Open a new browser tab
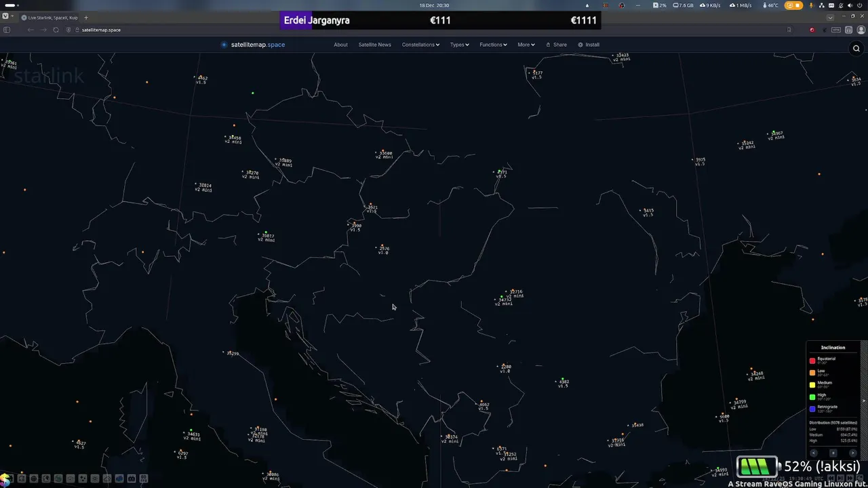This screenshot has height=488, width=868. [x=85, y=18]
